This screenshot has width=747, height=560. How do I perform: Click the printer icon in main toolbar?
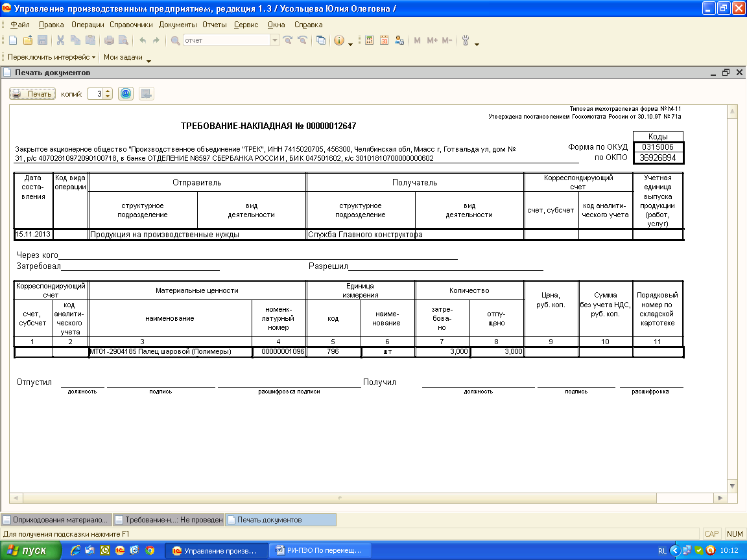click(x=109, y=40)
